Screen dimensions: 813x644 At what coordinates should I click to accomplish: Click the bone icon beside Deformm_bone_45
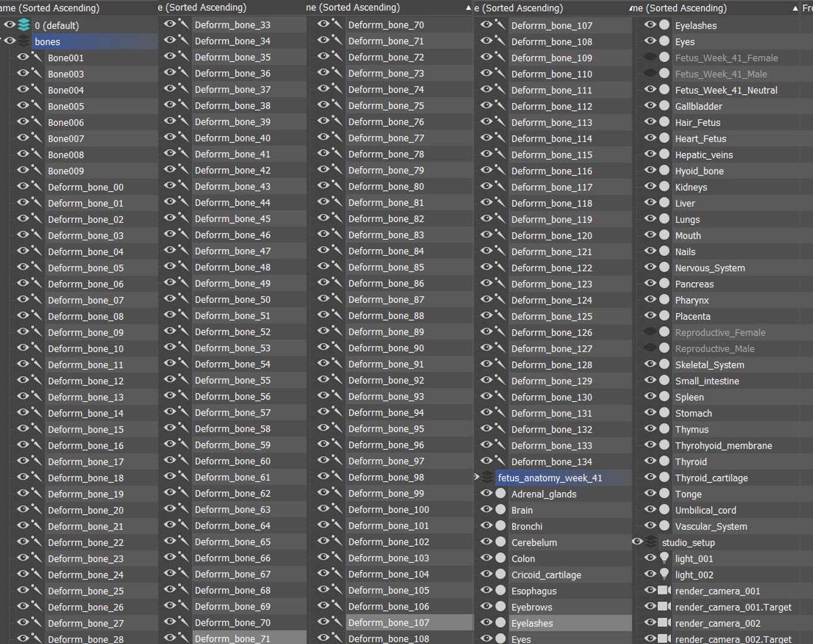click(183, 218)
